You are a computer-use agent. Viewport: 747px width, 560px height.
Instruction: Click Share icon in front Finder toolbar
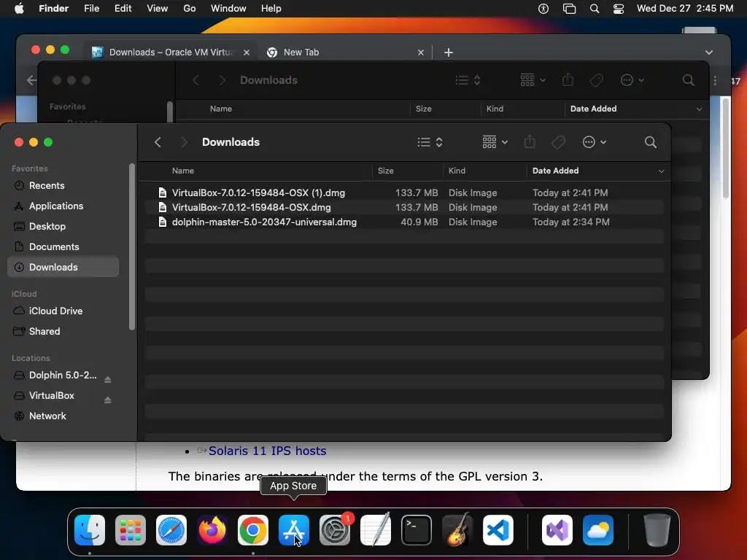530,142
